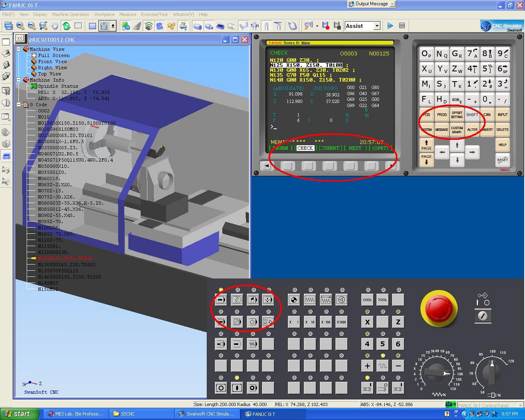
Task: Enable the X100 override increment
Action: pyautogui.click(x=326, y=322)
